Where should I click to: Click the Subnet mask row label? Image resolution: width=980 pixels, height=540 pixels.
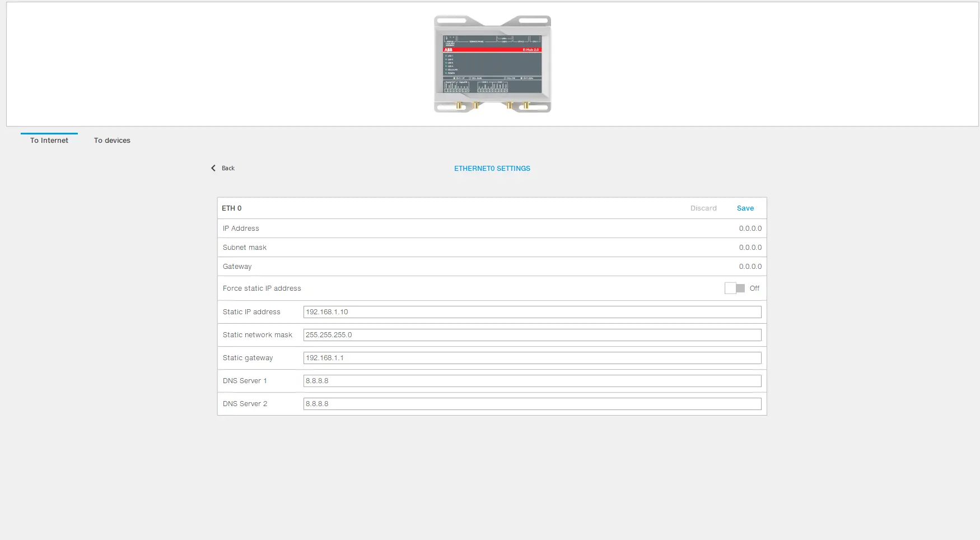[245, 248]
